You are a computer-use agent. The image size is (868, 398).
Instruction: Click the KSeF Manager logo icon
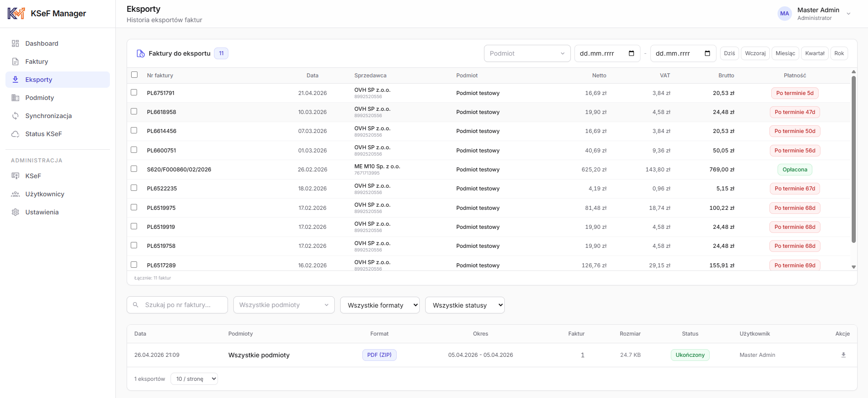tap(16, 14)
